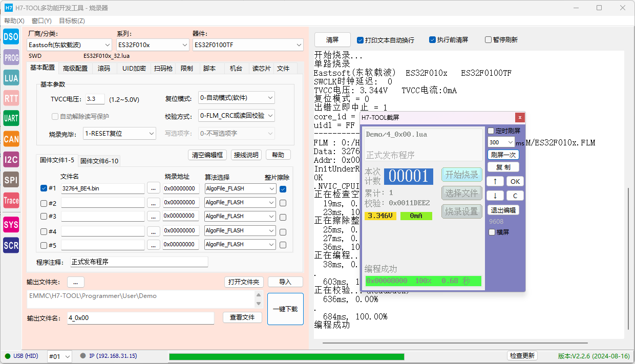Screen dimensions: 635x364
Task: Uncheck firmware file #1 checkbox
Action: [44, 188]
